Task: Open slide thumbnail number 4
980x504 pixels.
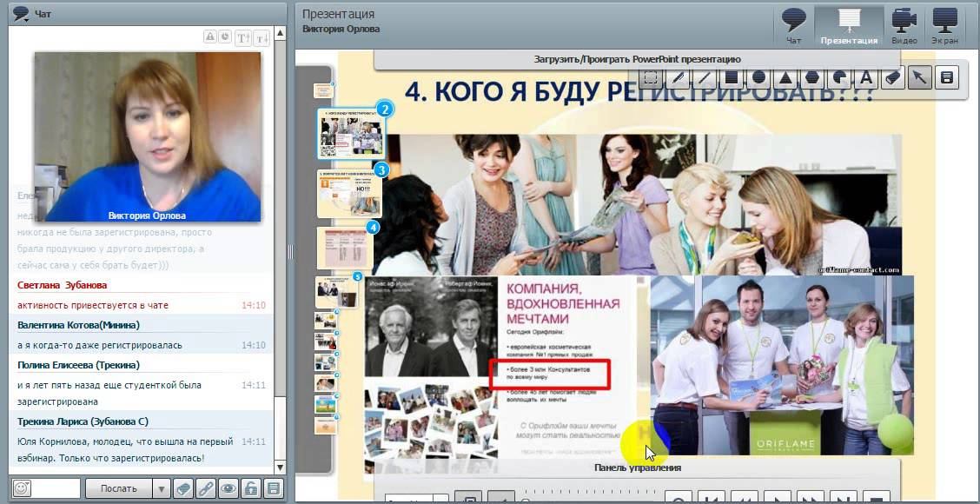Action: [x=344, y=248]
